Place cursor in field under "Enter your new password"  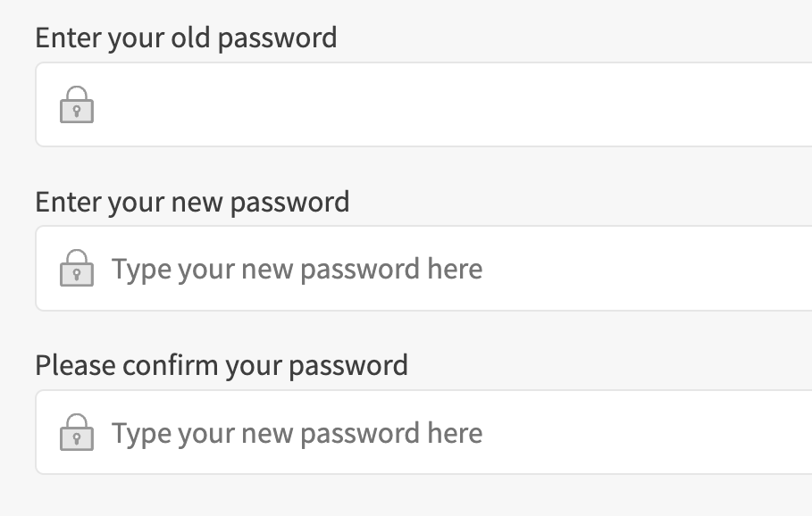click(625, 269)
